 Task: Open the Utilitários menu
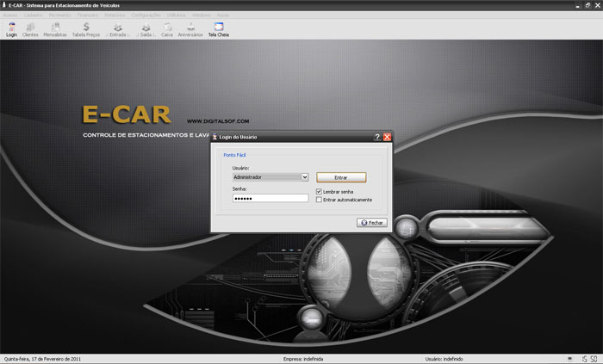(x=176, y=15)
